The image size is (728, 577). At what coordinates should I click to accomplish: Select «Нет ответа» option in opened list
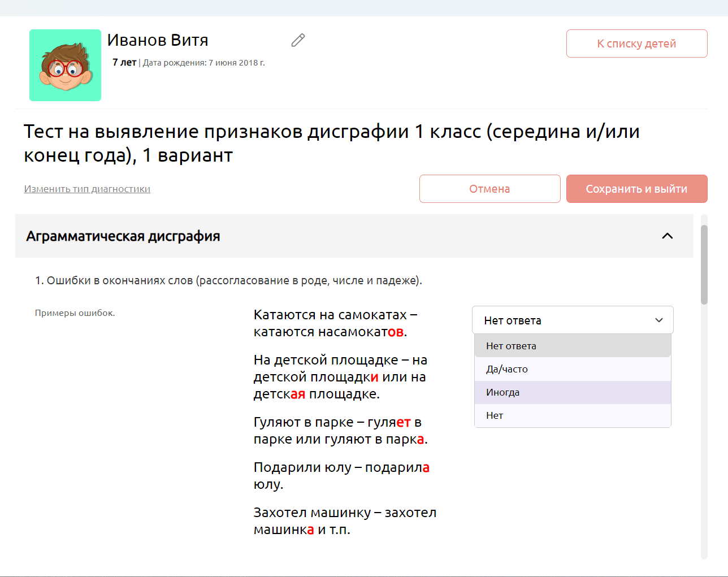coord(511,346)
